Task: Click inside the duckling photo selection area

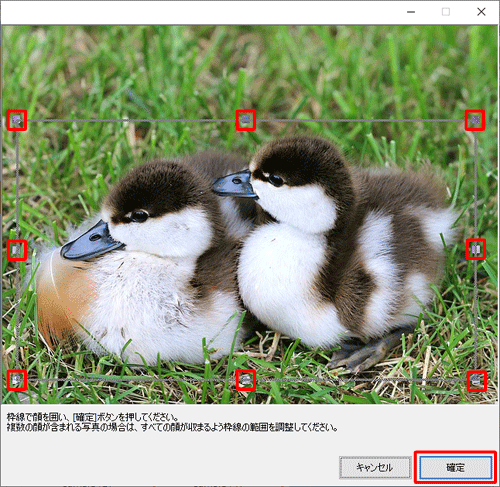Action: click(246, 250)
